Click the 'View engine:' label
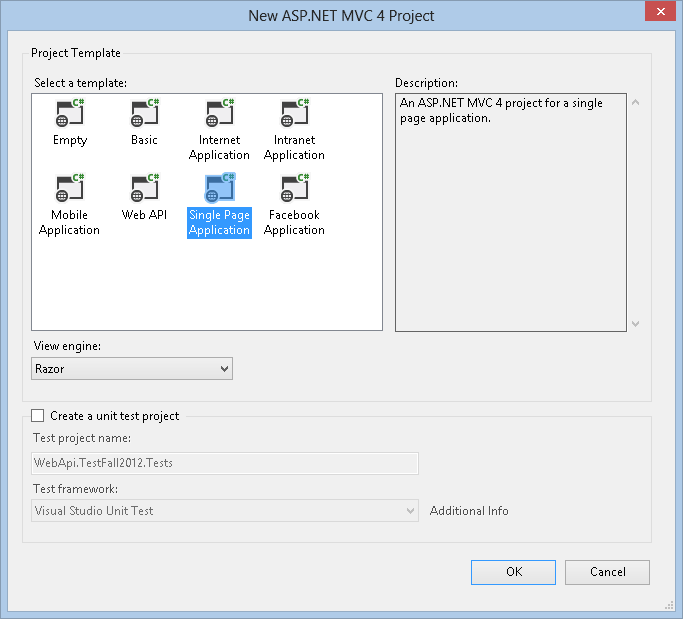Image resolution: width=683 pixels, height=619 pixels. tap(67, 346)
